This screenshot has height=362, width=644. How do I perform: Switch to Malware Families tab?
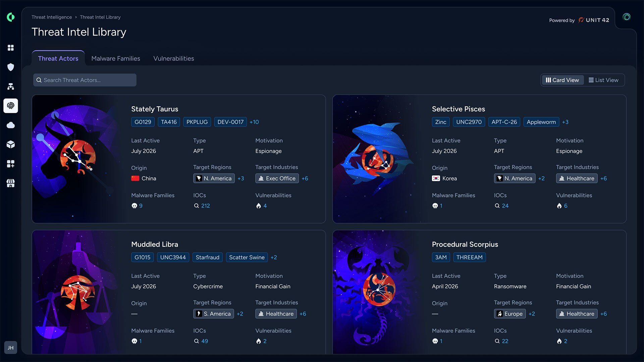116,58
